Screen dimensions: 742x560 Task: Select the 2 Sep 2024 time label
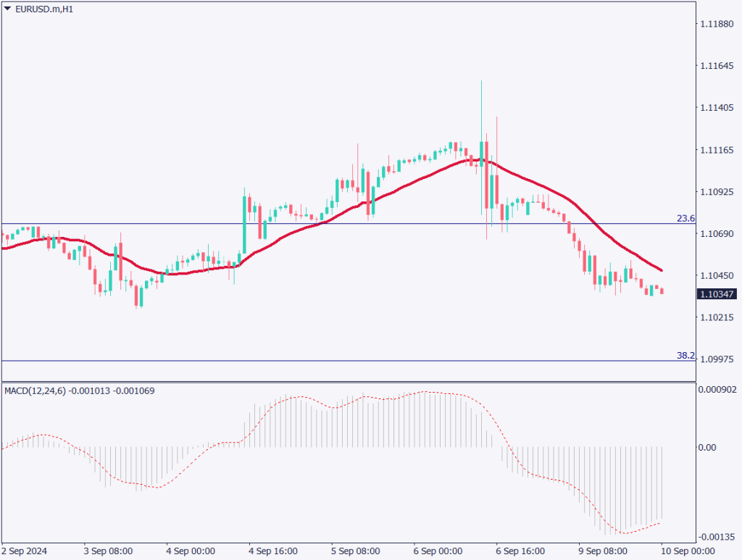click(x=26, y=551)
